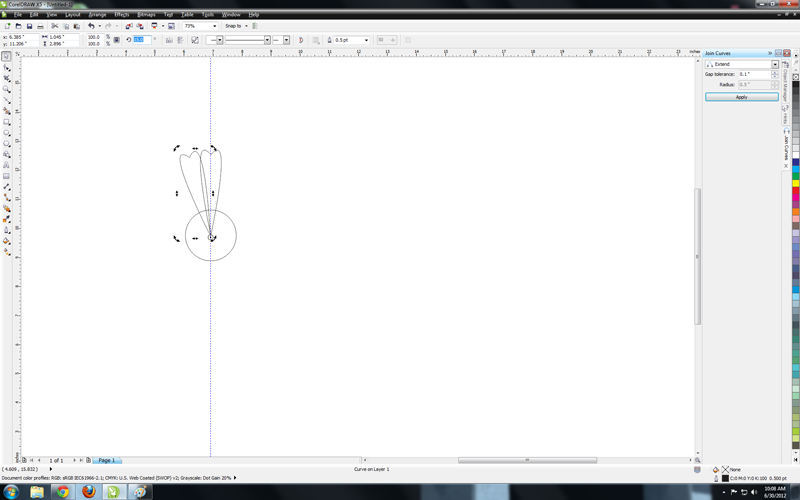Screen dimensions: 800x500
Task: Collapse the Join Curves docker with arrows
Action: click(770, 53)
